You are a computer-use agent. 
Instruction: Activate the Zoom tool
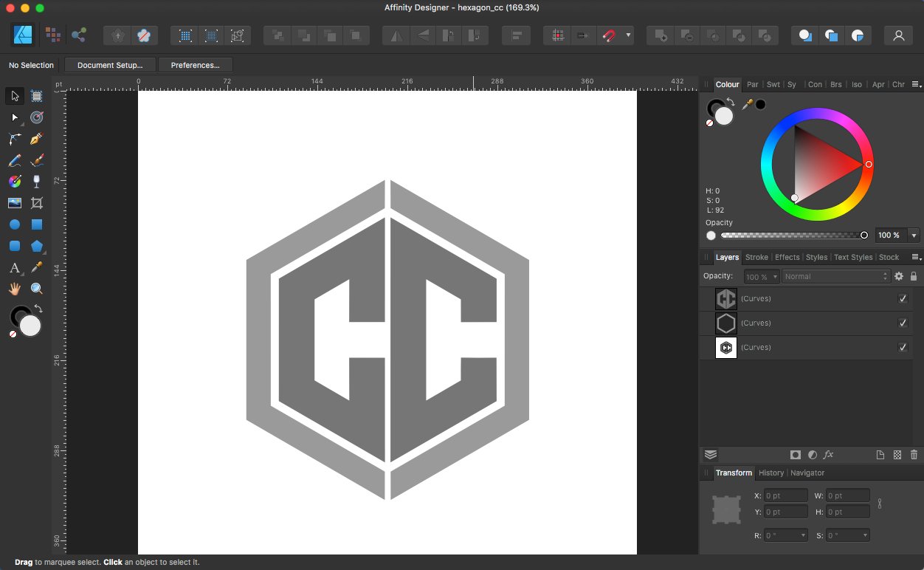pyautogui.click(x=36, y=288)
